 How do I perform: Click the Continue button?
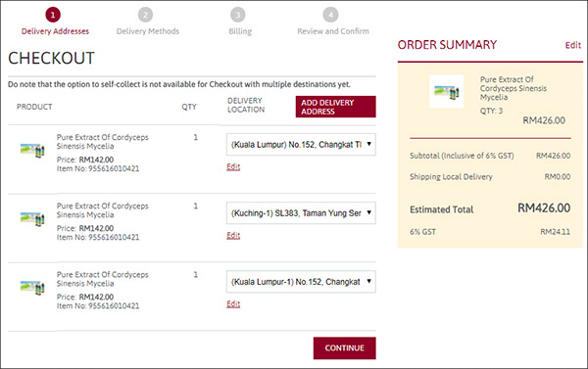click(345, 348)
